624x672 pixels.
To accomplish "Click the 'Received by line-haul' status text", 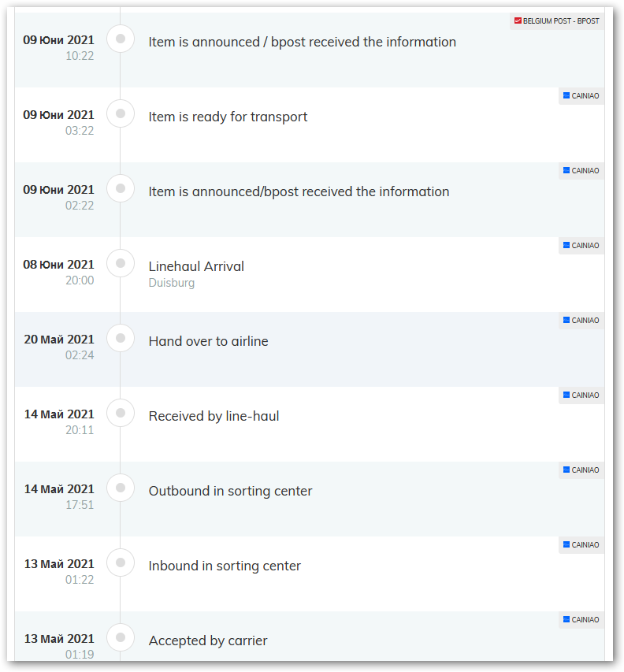I will pos(214,416).
